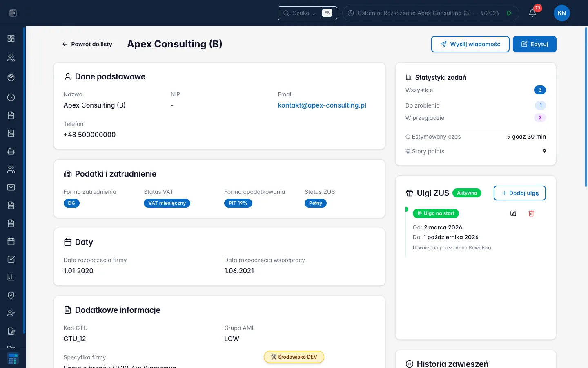Open the dashboard grid icon in sidebar
Image resolution: width=588 pixels, height=368 pixels.
[x=11, y=38]
